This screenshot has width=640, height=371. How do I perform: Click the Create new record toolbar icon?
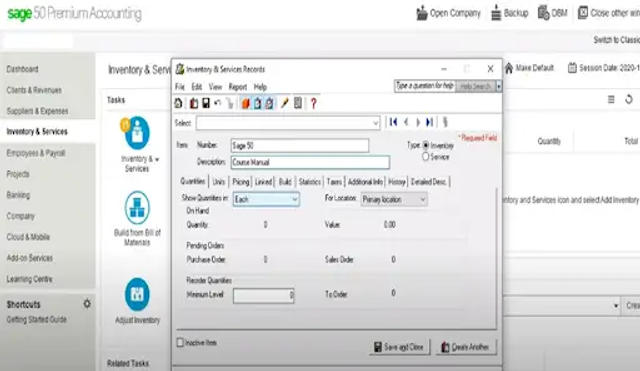pos(194,103)
